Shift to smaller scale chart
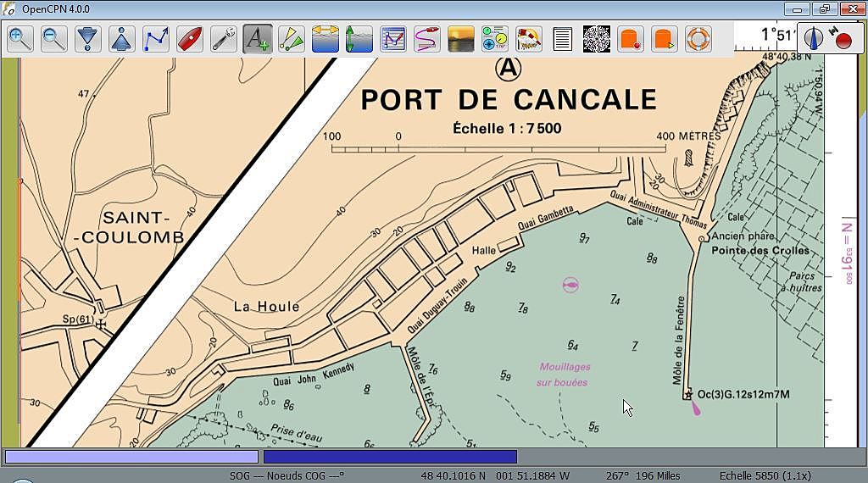868x483 pixels. (x=122, y=39)
